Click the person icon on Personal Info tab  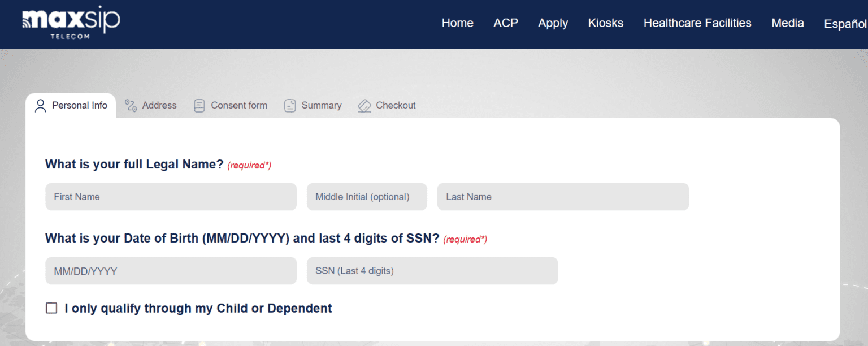click(40, 105)
